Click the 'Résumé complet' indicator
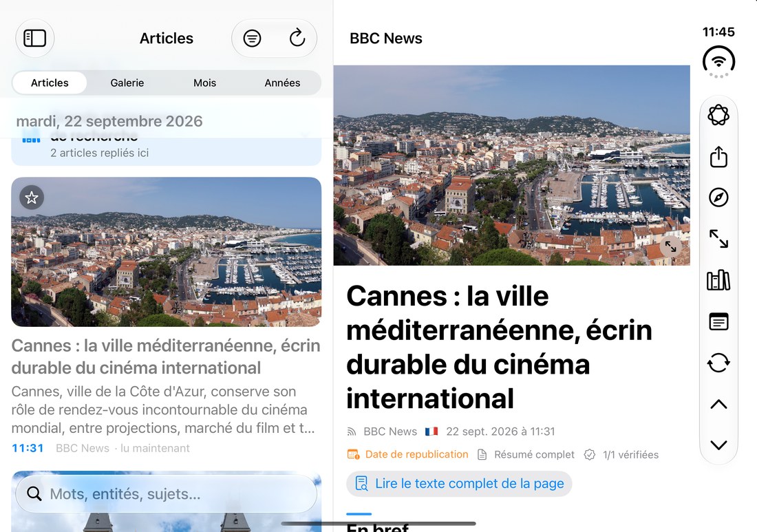Image resolution: width=757 pixels, height=532 pixels. pyautogui.click(x=534, y=455)
